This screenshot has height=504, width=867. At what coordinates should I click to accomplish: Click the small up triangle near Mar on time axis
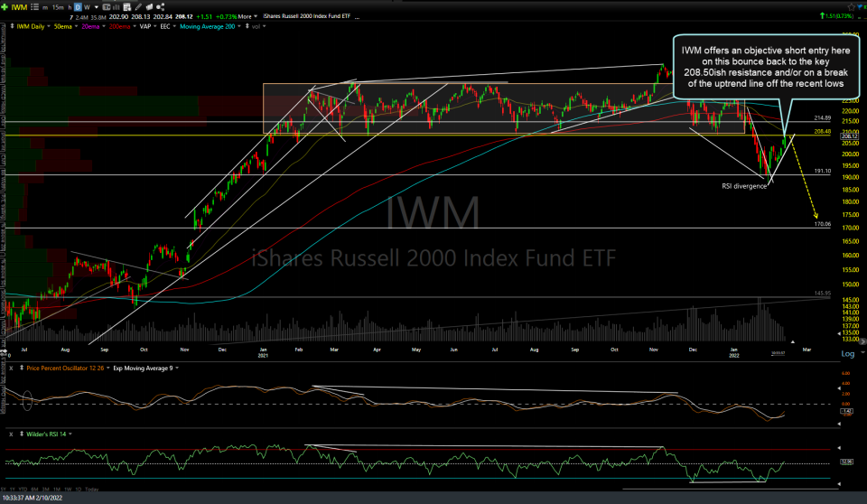(x=792, y=342)
